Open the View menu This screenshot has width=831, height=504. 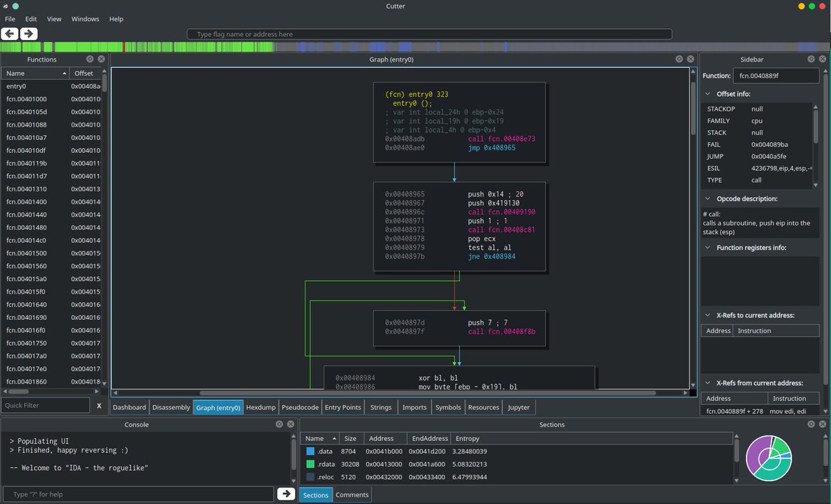coord(54,19)
